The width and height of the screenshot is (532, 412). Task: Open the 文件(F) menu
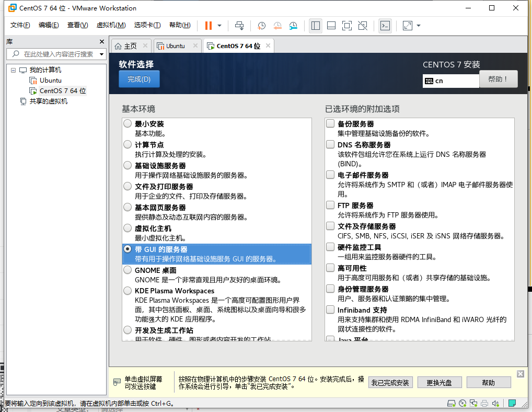tap(20, 25)
